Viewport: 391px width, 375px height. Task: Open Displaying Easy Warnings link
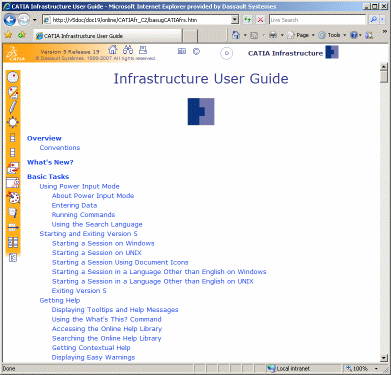click(93, 357)
